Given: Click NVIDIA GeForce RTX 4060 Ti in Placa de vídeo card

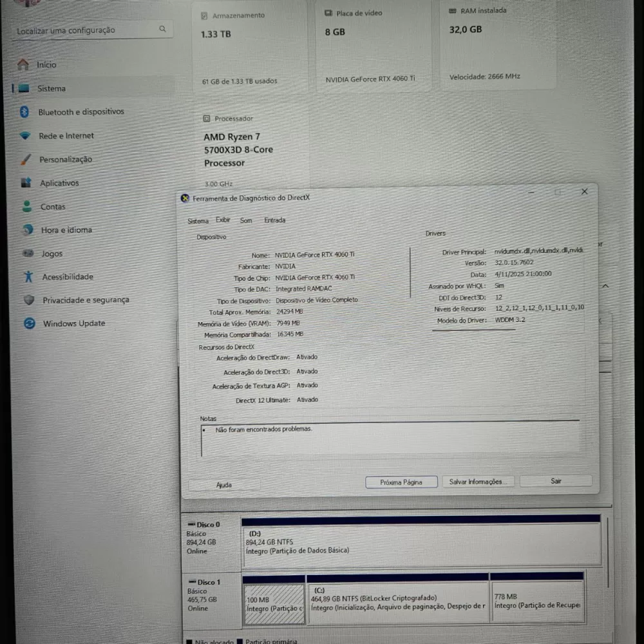Looking at the screenshot, I should [x=370, y=79].
